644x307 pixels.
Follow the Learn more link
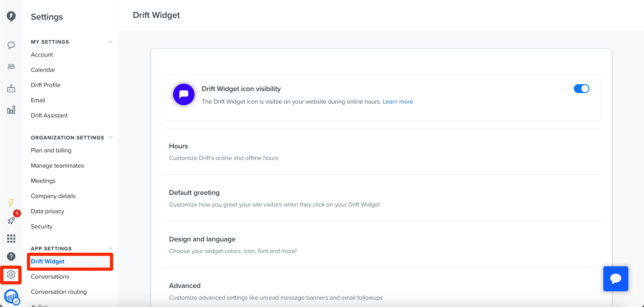click(x=398, y=102)
